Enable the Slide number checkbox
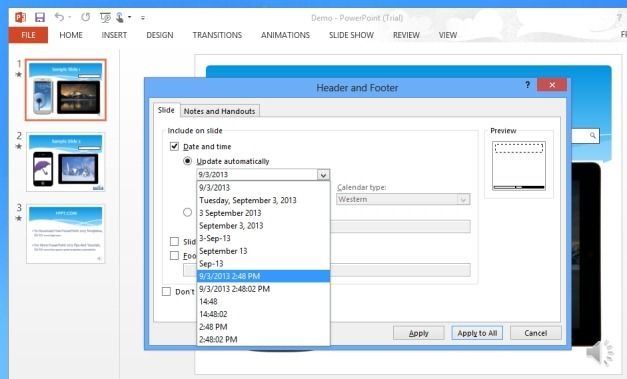The height and width of the screenshot is (379, 627). pyautogui.click(x=174, y=241)
